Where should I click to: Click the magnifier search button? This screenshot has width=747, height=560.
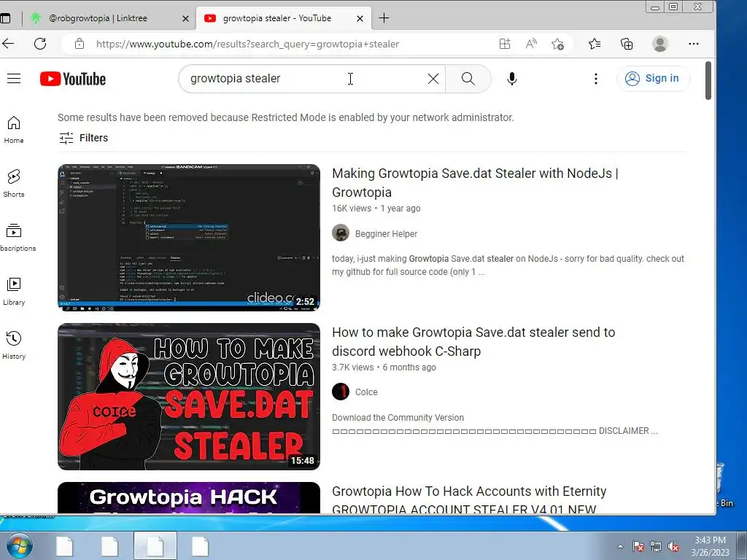[468, 79]
